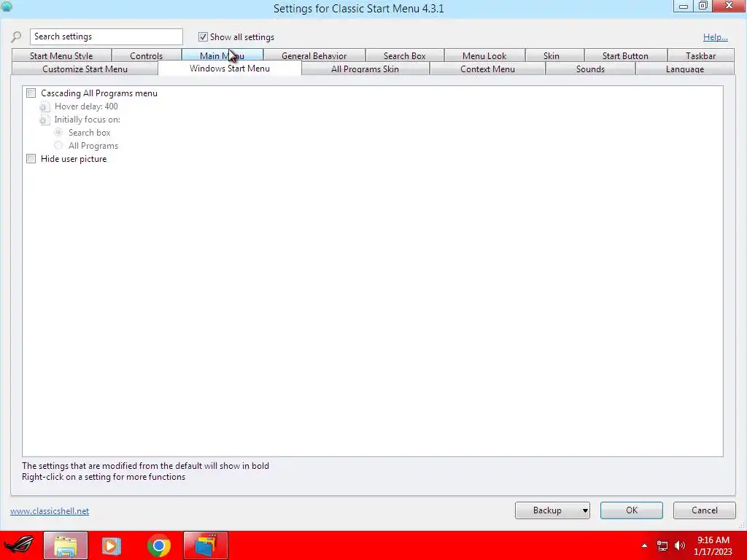
Task: Open File Explorer from the taskbar
Action: [x=66, y=545]
